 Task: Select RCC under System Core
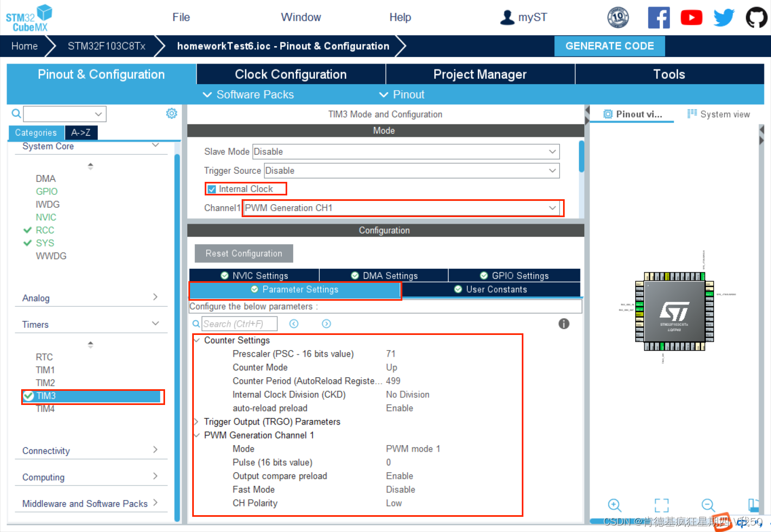pos(45,230)
